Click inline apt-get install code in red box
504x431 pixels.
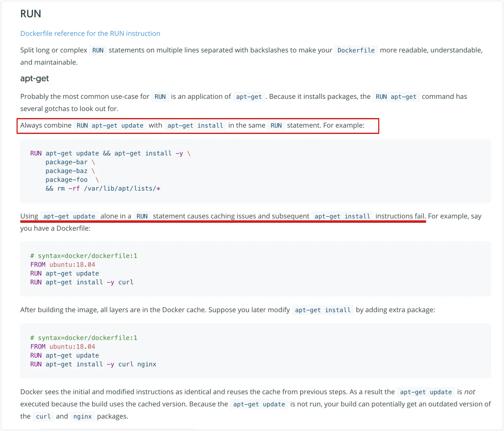click(x=195, y=126)
